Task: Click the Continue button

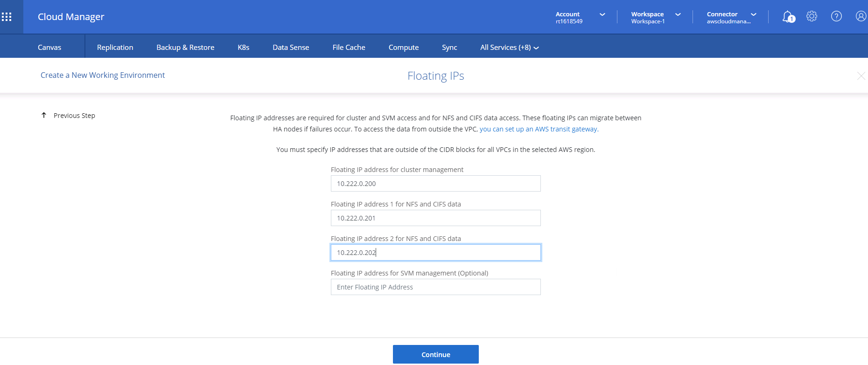Action: click(x=436, y=354)
